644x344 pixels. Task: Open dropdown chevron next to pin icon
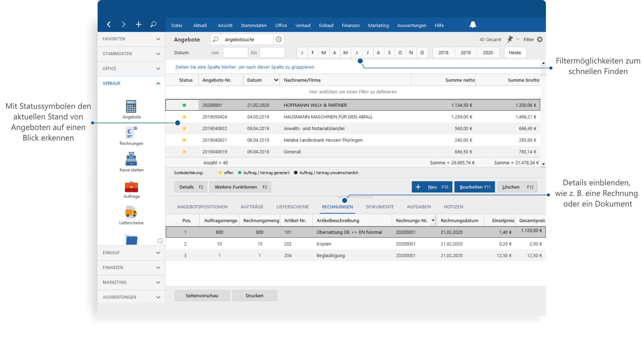(518, 39)
